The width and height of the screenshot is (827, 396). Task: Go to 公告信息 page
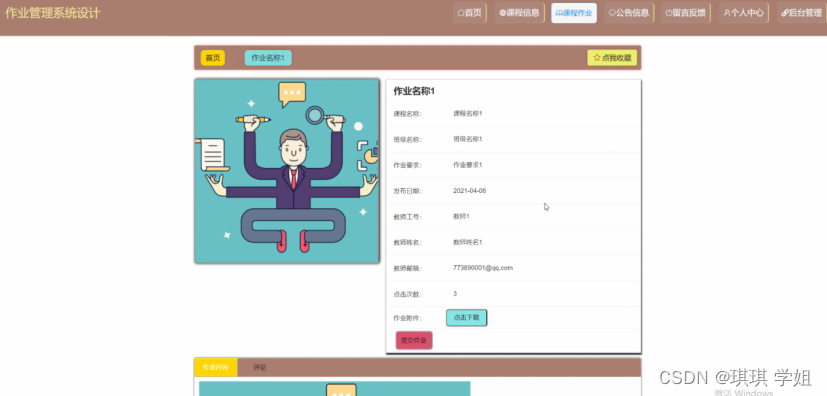629,13
